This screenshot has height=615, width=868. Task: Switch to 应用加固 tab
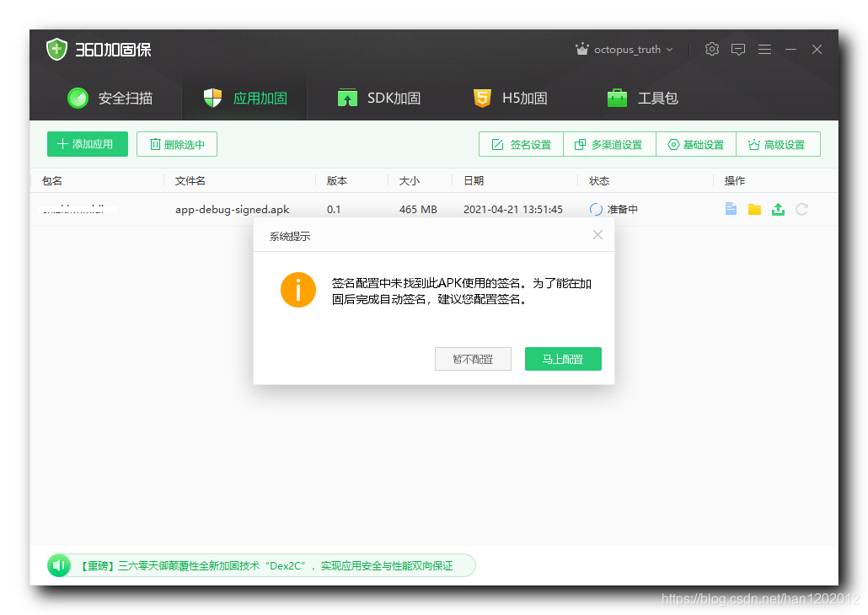(x=244, y=98)
